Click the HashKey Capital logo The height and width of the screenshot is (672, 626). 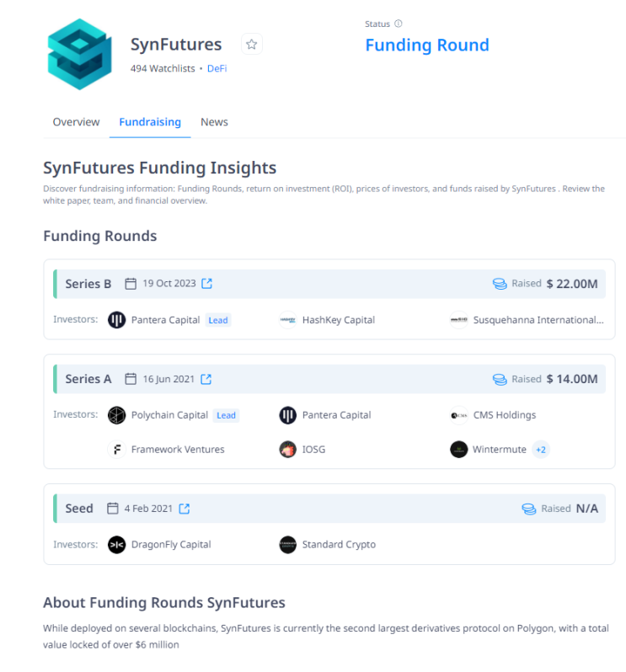[288, 320]
